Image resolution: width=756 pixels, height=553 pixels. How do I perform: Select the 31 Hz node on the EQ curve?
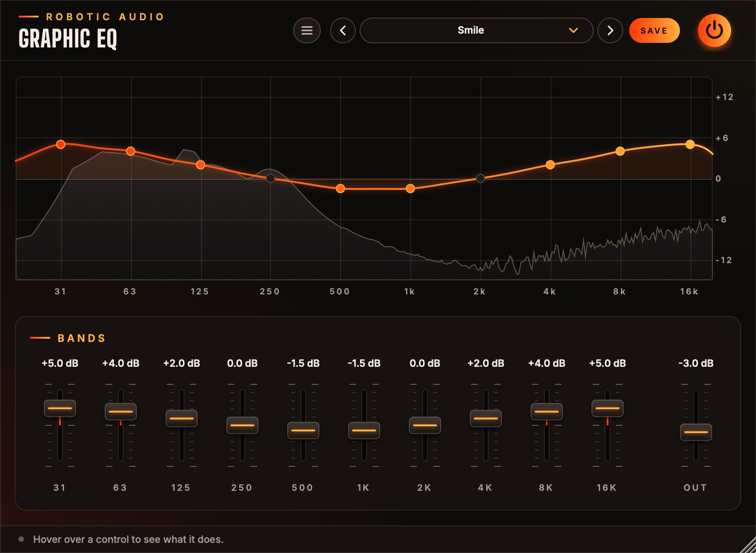click(x=61, y=144)
